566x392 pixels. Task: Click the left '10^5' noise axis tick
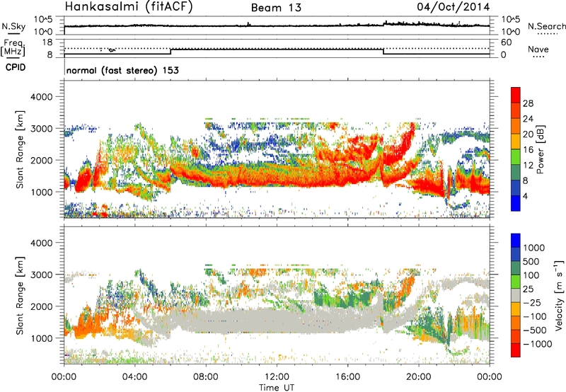[x=43, y=20]
